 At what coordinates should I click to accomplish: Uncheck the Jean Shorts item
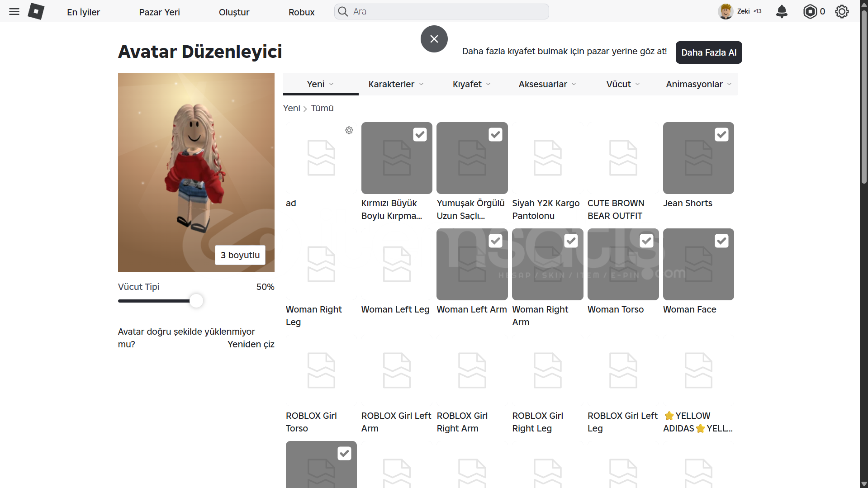point(721,135)
